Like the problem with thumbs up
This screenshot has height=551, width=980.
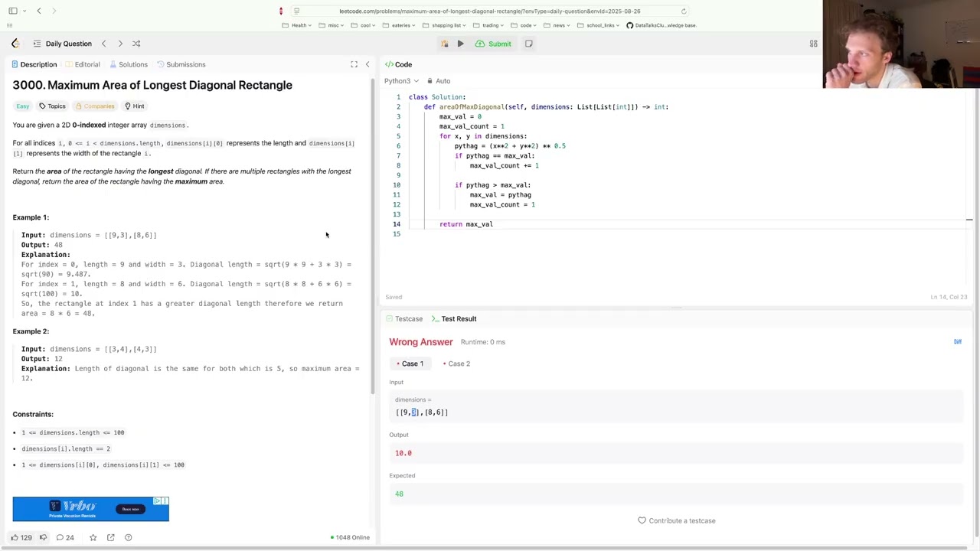21,537
